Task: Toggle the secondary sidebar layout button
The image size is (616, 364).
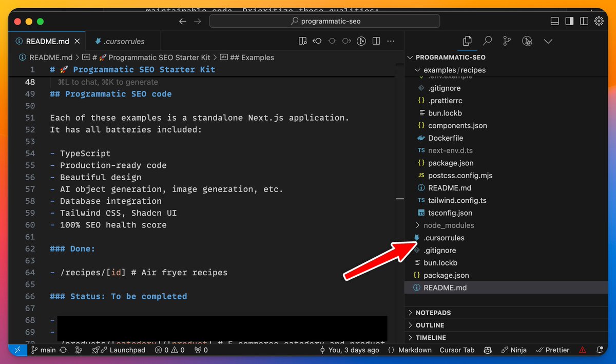Action: [x=584, y=21]
